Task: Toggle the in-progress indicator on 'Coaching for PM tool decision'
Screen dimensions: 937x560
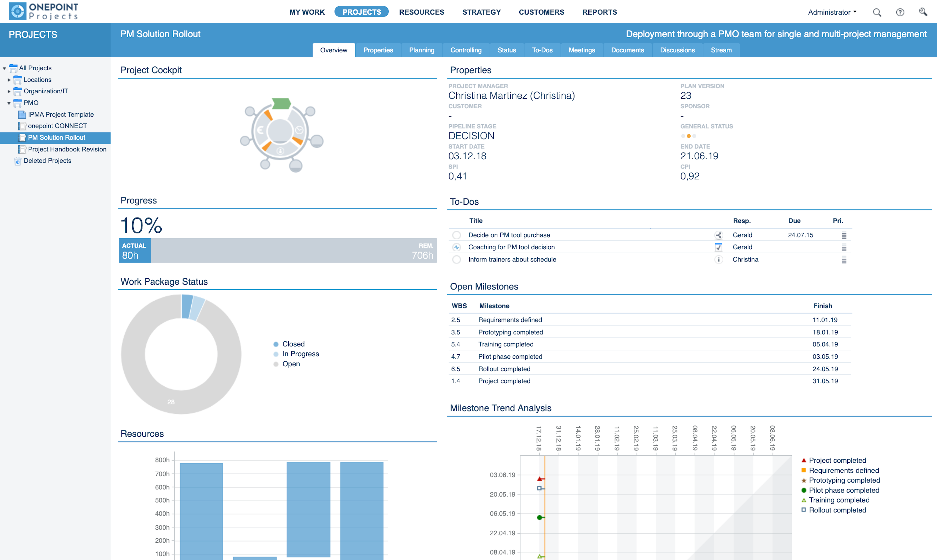Action: pyautogui.click(x=457, y=247)
